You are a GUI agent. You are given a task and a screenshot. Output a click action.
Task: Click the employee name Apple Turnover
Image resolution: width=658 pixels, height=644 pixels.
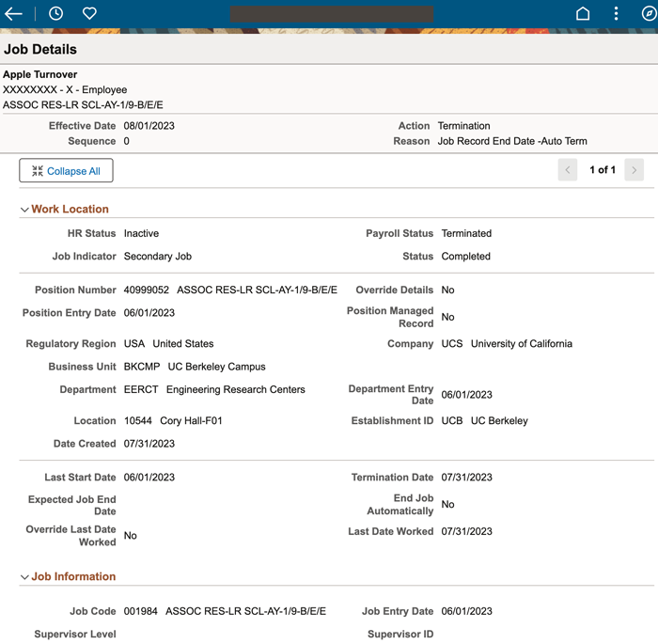click(40, 74)
